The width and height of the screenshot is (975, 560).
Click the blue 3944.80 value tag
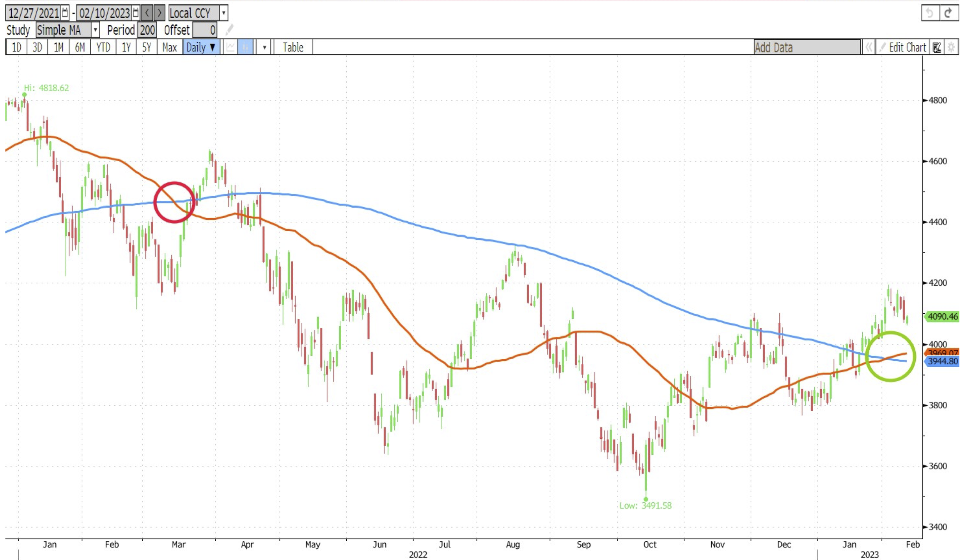[x=942, y=361]
